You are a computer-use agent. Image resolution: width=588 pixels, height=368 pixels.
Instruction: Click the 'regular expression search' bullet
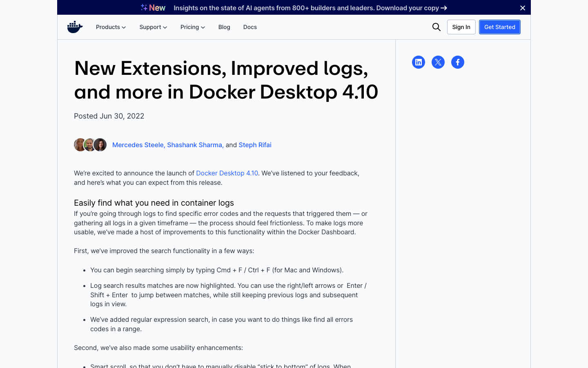(222, 324)
